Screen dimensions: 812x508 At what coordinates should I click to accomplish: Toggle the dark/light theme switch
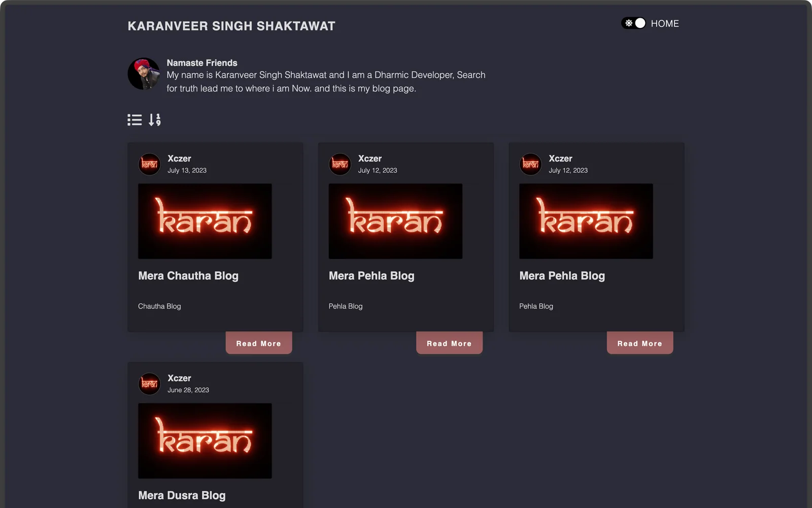(x=633, y=23)
